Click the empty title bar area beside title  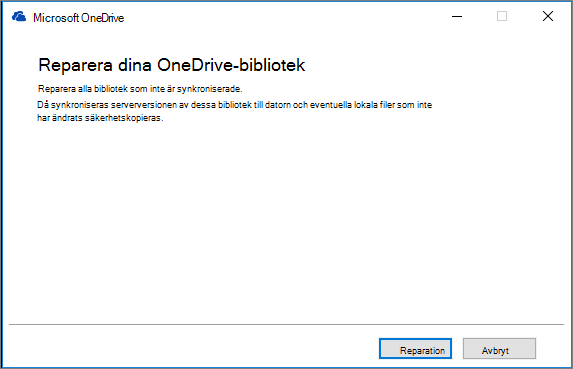[285, 17]
